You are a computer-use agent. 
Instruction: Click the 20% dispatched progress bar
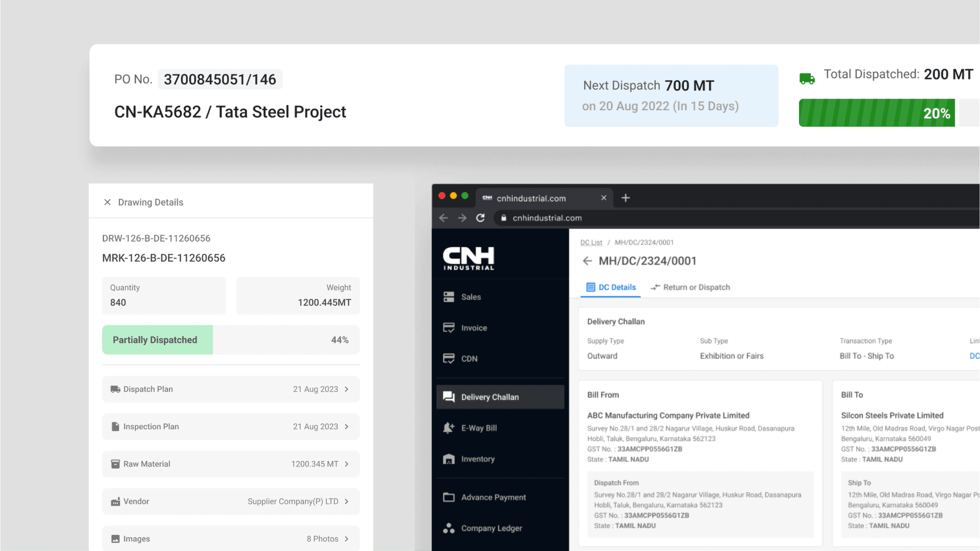877,113
